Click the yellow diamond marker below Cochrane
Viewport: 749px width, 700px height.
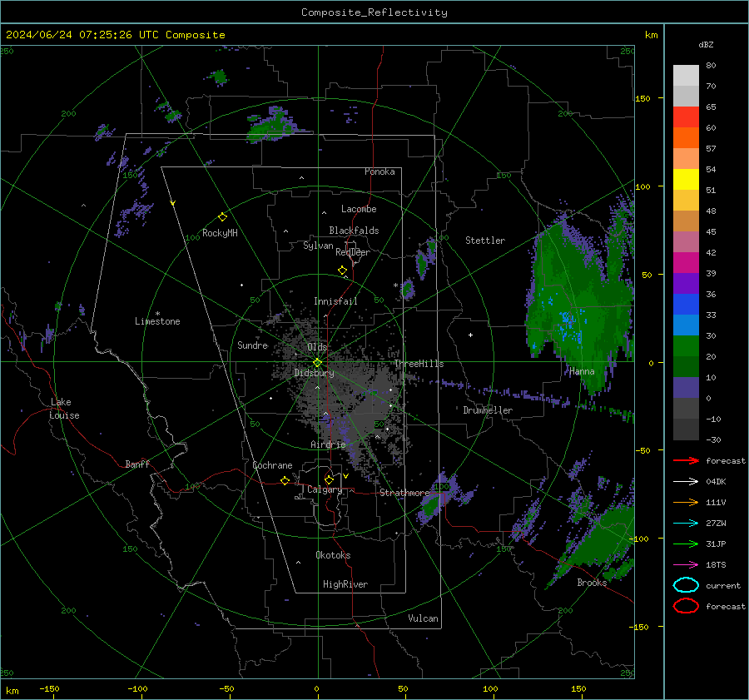(285, 480)
